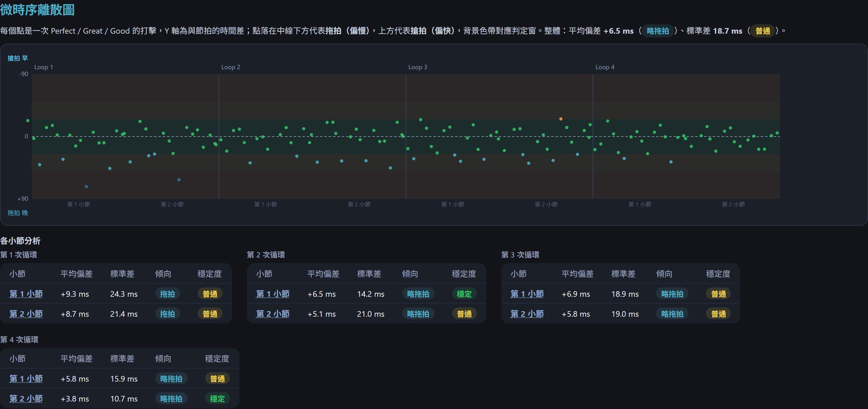Click the +6.9 ms value in 第 3 次循環
868x409 pixels.
[576, 294]
